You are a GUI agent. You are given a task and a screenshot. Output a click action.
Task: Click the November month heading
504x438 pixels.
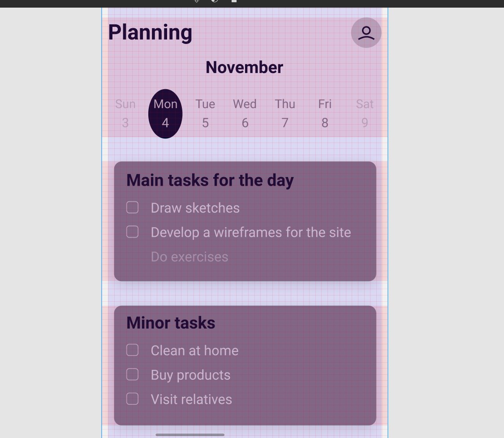coord(244,68)
